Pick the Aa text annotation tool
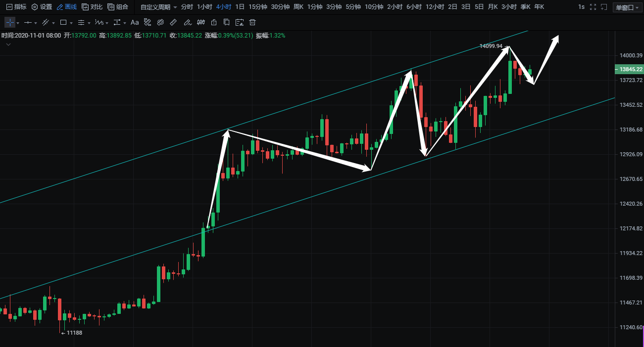The height and width of the screenshot is (347, 644). pos(135,22)
